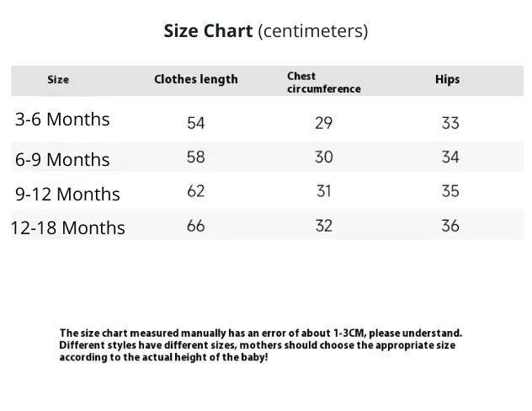This screenshot has width=532, height=411.
Task: Select the Clothes length column header
Action: point(195,80)
